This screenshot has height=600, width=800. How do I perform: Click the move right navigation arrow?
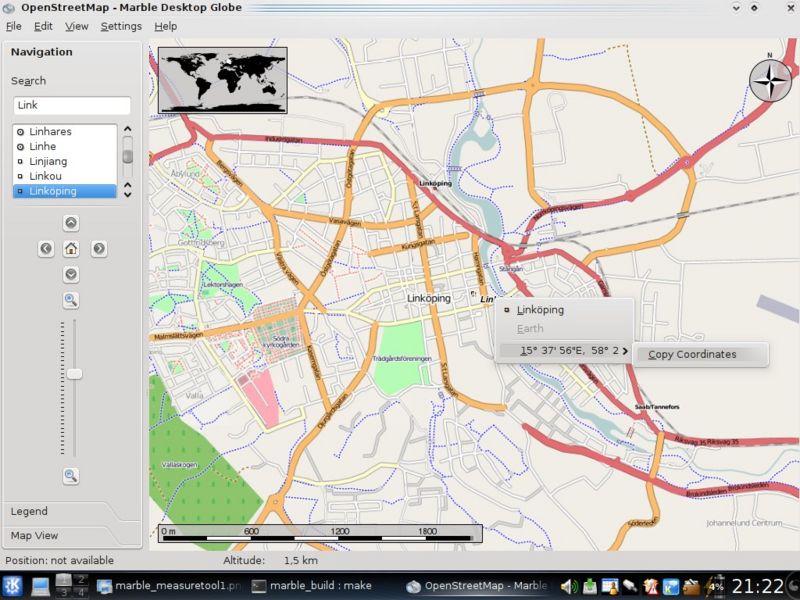pyautogui.click(x=99, y=248)
